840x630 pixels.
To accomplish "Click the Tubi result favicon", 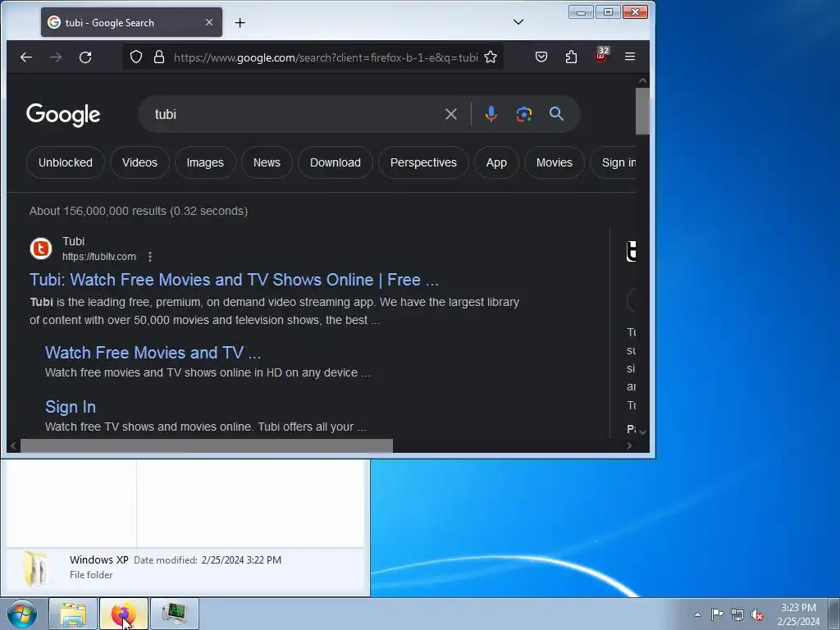I will (41, 249).
